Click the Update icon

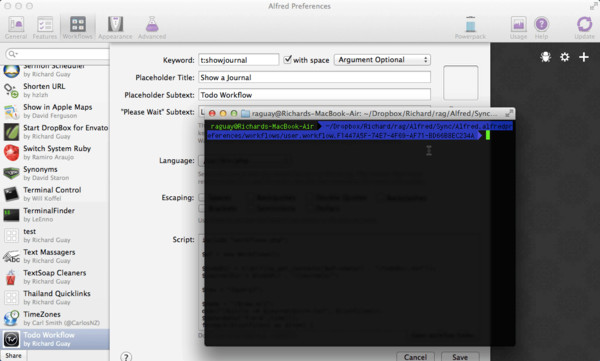584,28
